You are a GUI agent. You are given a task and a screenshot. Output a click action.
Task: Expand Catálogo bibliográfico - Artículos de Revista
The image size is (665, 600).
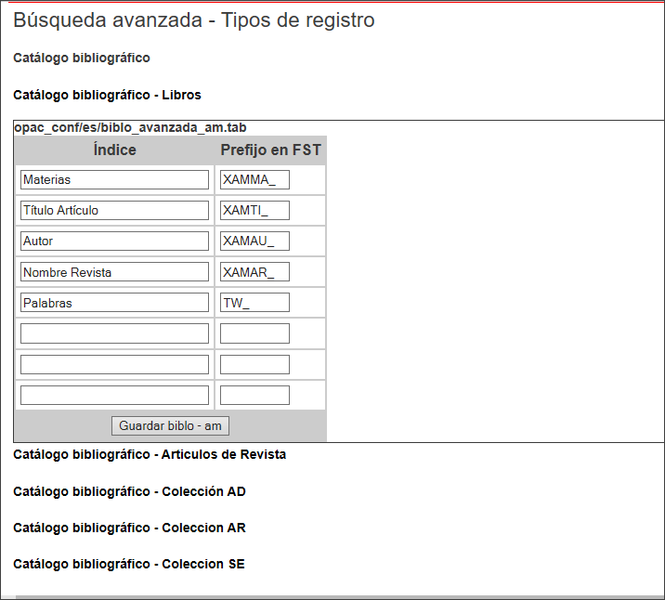(x=149, y=454)
